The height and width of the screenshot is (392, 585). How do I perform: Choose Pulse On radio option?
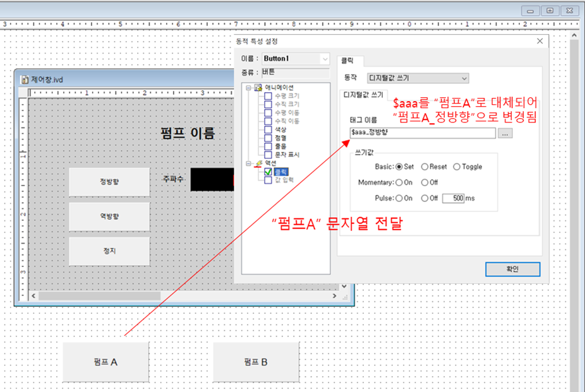(x=399, y=198)
